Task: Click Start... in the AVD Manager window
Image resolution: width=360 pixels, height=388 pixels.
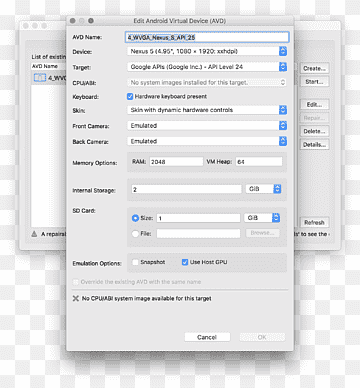Action: [x=314, y=82]
